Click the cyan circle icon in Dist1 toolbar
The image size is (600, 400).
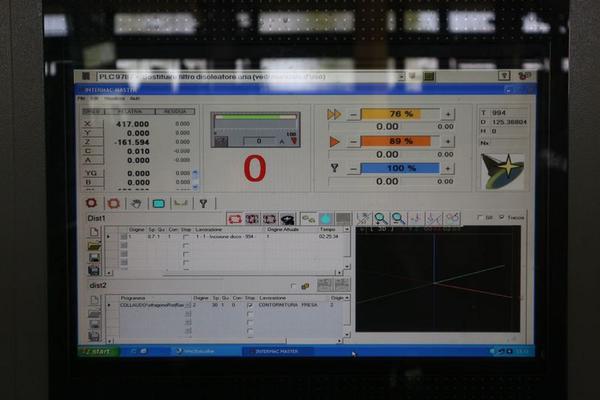pyautogui.click(x=326, y=219)
